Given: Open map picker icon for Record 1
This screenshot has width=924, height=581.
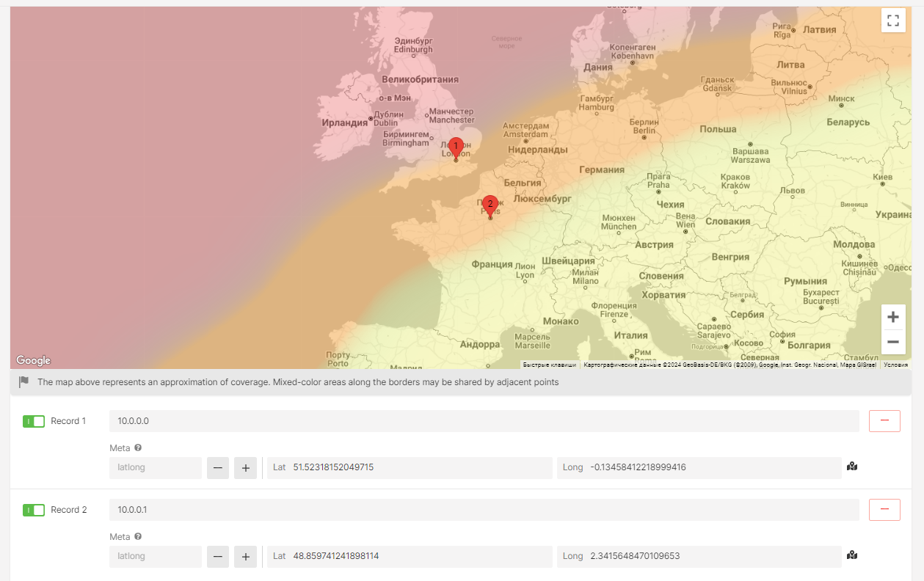Looking at the screenshot, I should pos(852,467).
